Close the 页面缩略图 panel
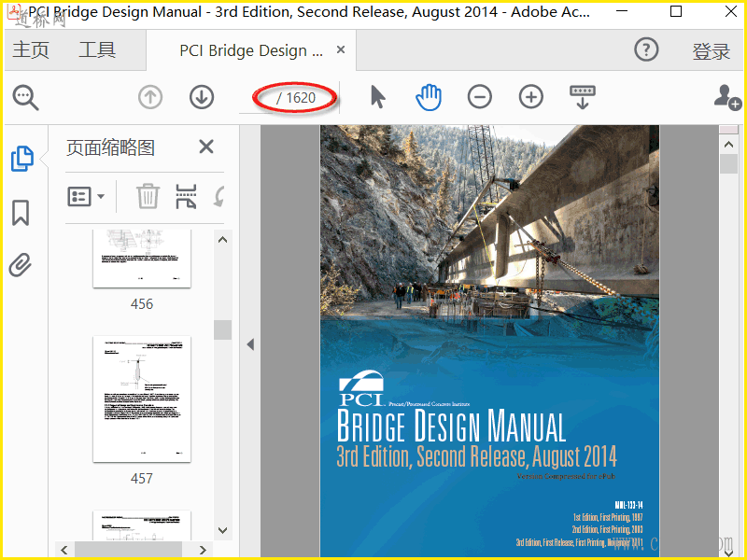This screenshot has height=560, width=747. click(206, 147)
